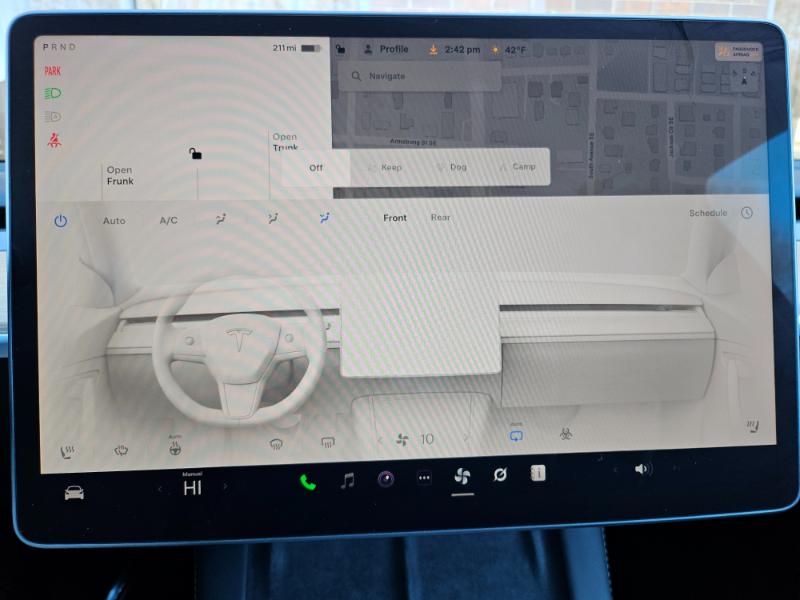Toggle air recirculation mode
Screen dimensions: 800x600
tap(516, 435)
